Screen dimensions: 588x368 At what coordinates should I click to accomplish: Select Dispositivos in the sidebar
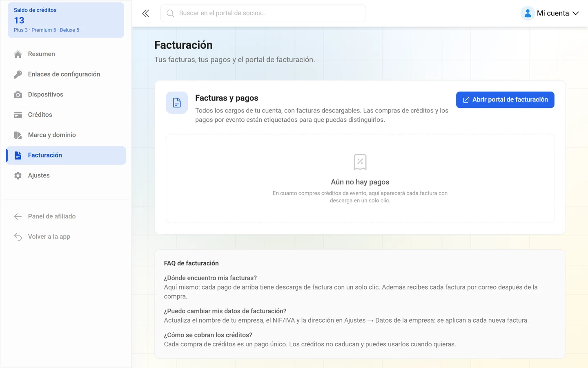tap(66, 94)
